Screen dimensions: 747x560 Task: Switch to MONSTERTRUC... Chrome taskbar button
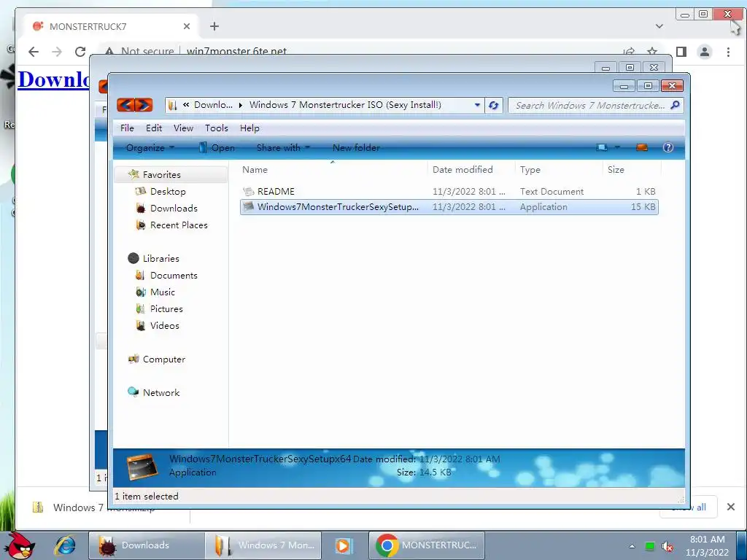point(427,545)
